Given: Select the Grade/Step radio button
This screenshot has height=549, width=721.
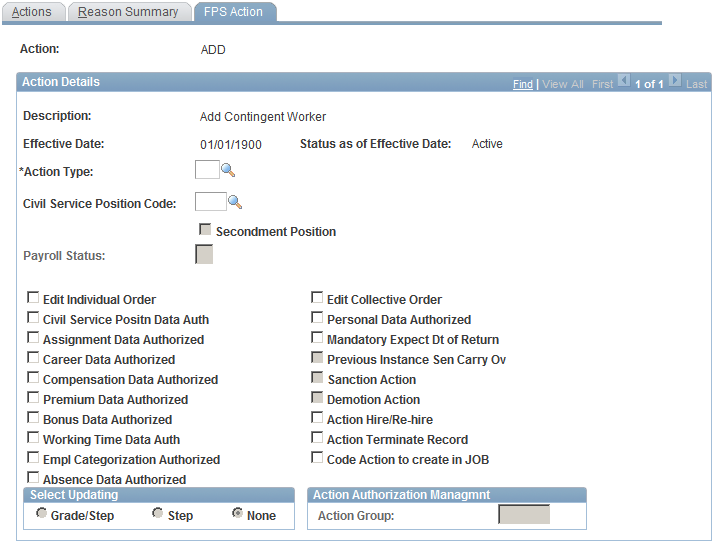Looking at the screenshot, I should tap(41, 513).
